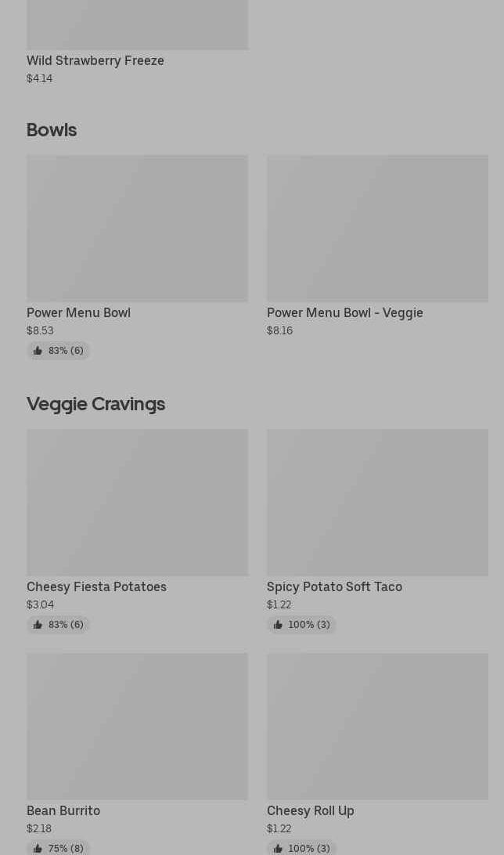The width and height of the screenshot is (504, 855).
Task: Click the Power Menu Bowl - Veggie title
Action: [344, 312]
